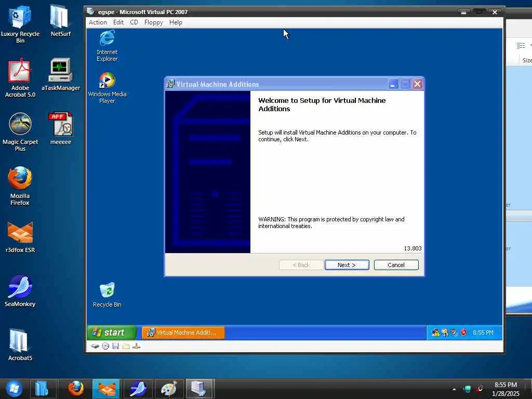Click Next in Virtual Machine Additions setup

[347, 265]
